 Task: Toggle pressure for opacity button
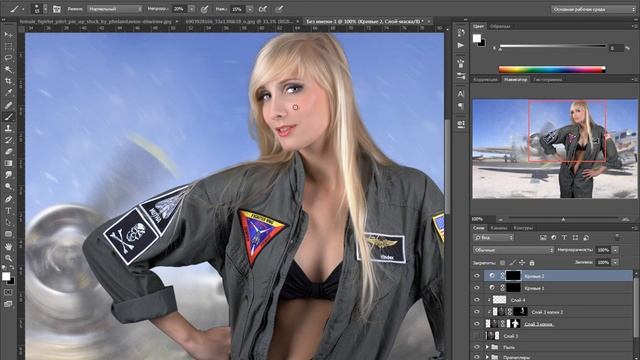pyautogui.click(x=204, y=9)
